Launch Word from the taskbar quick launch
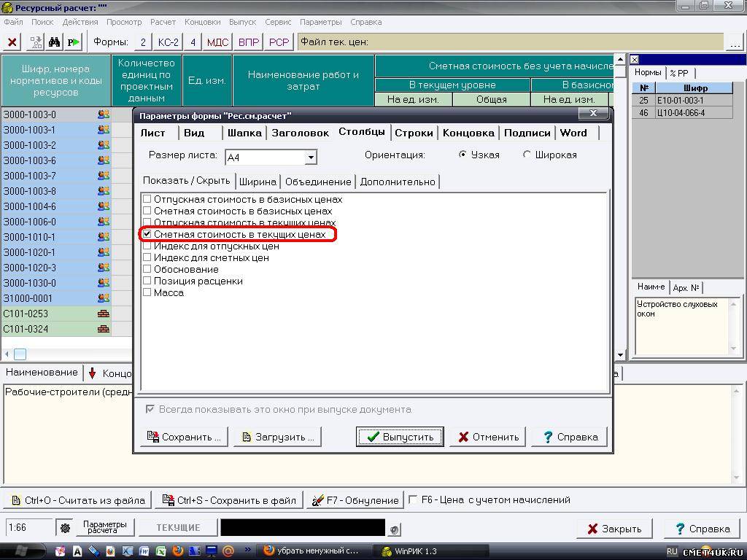The image size is (747, 560). (x=144, y=551)
